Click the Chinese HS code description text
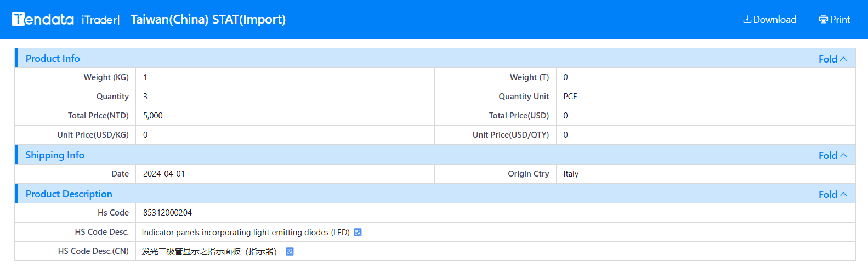Screen dimensions: 868x272 [x=209, y=252]
